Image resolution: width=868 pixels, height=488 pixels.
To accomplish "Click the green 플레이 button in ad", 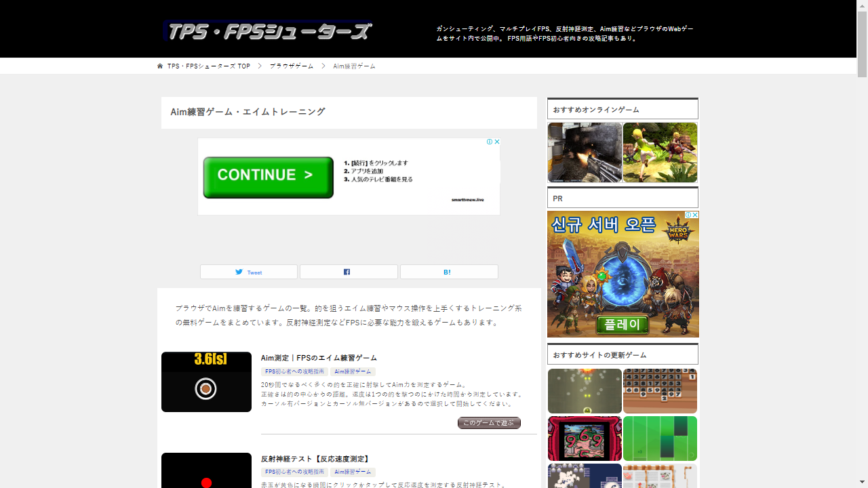I will pos(623,325).
